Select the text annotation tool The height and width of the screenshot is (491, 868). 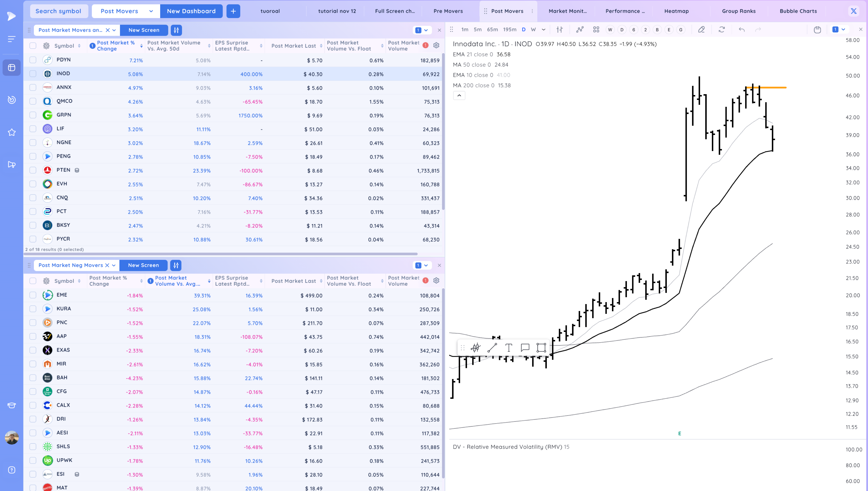pos(509,348)
